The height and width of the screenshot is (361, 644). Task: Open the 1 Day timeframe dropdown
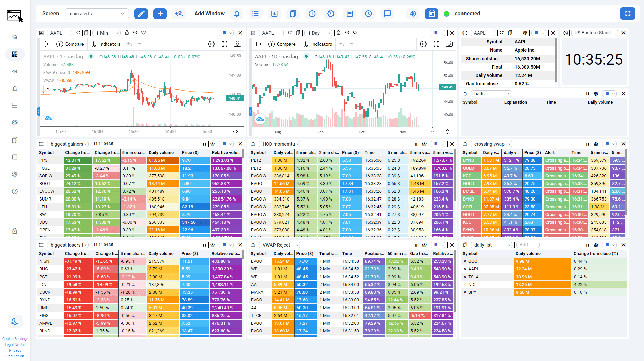click(318, 33)
